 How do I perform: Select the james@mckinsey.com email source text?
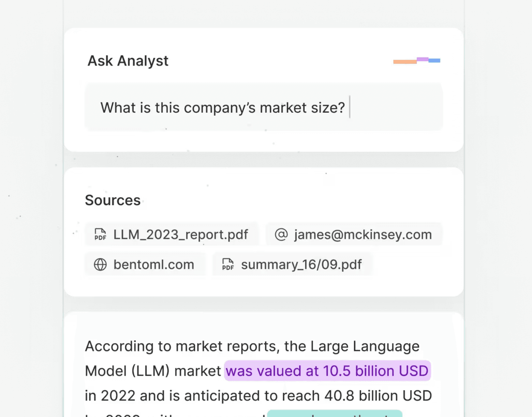(363, 235)
